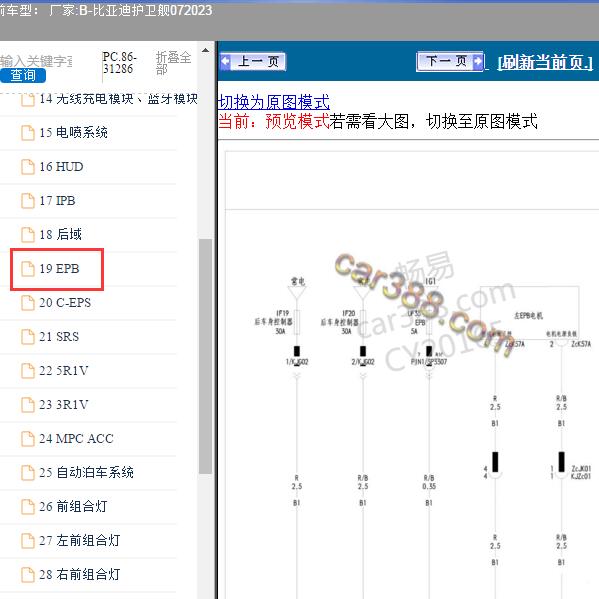Open tree item 14 无线充电模块
The height and width of the screenshot is (599, 599).
click(118, 99)
